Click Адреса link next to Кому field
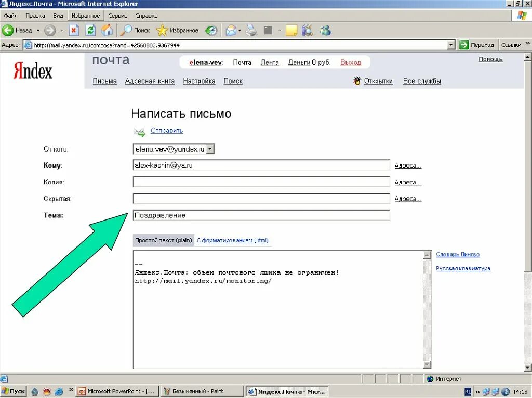The image size is (532, 398). coord(408,166)
